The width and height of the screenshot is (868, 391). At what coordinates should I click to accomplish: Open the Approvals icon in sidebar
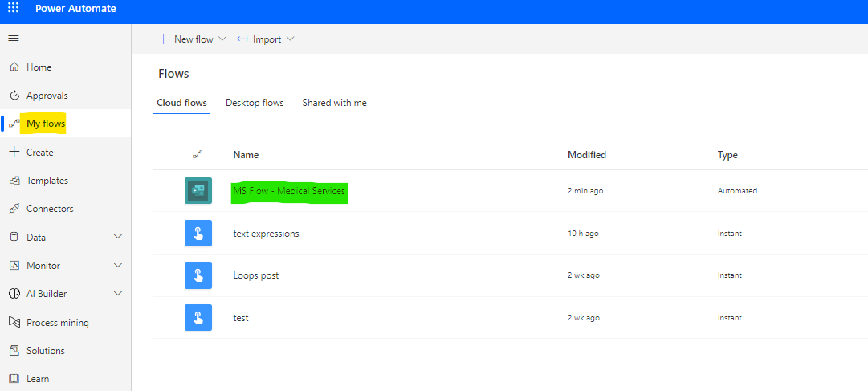click(x=14, y=96)
